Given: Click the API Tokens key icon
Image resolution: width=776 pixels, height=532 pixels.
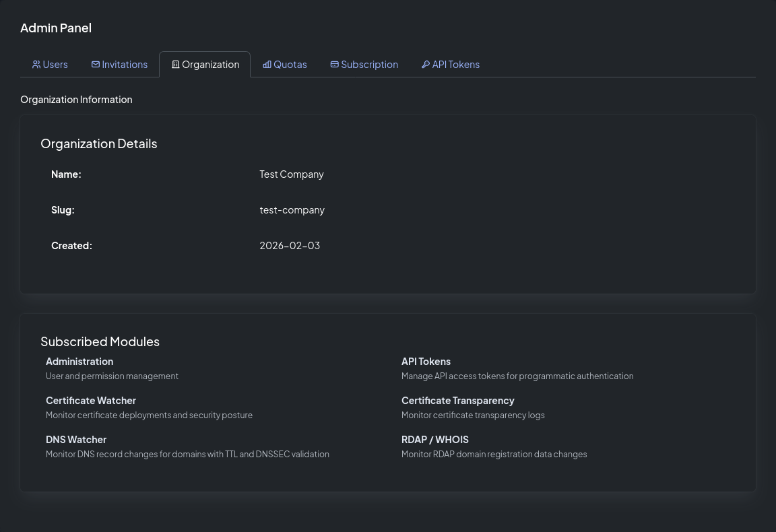Looking at the screenshot, I should pyautogui.click(x=426, y=65).
